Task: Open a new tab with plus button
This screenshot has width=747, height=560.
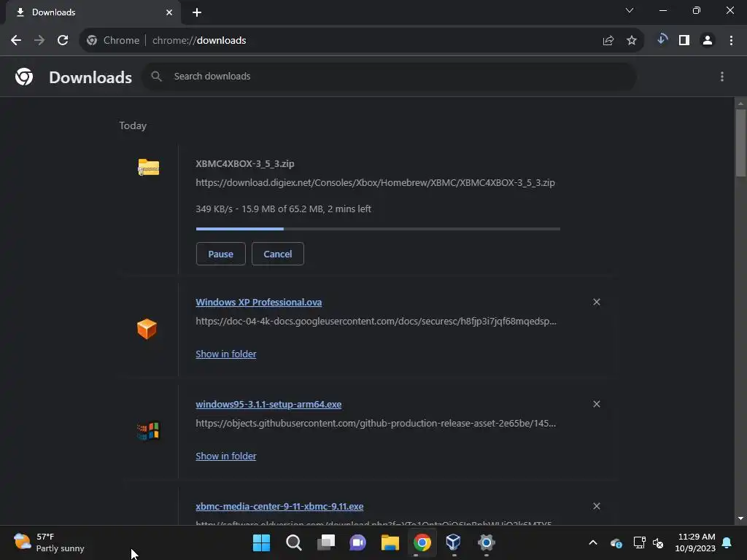Action: 197,12
